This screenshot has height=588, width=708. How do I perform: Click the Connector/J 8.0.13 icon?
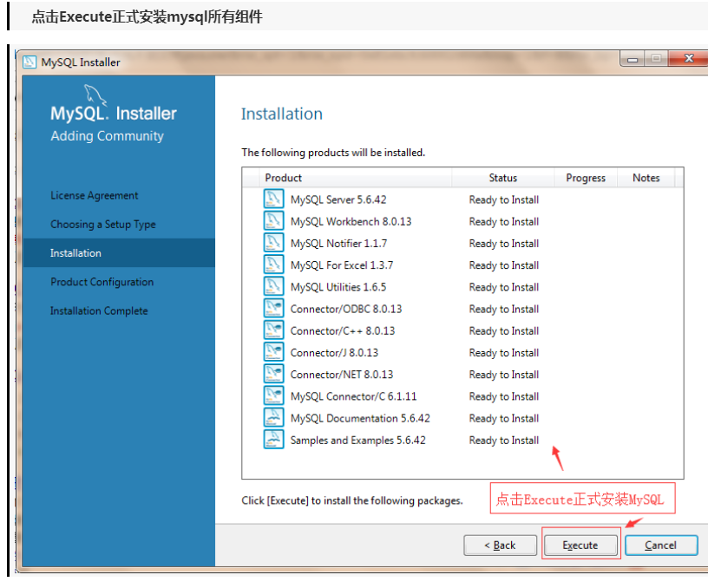273,352
